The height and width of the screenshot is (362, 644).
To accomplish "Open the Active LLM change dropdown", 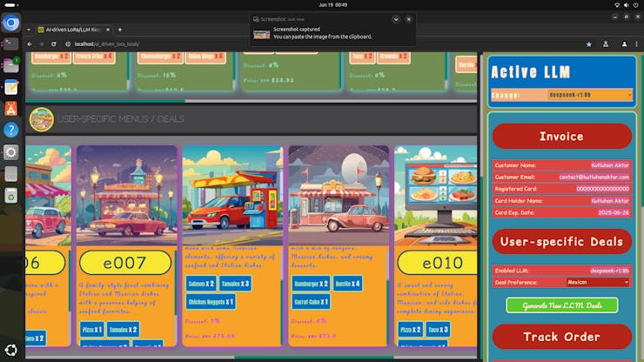I will (590, 95).
